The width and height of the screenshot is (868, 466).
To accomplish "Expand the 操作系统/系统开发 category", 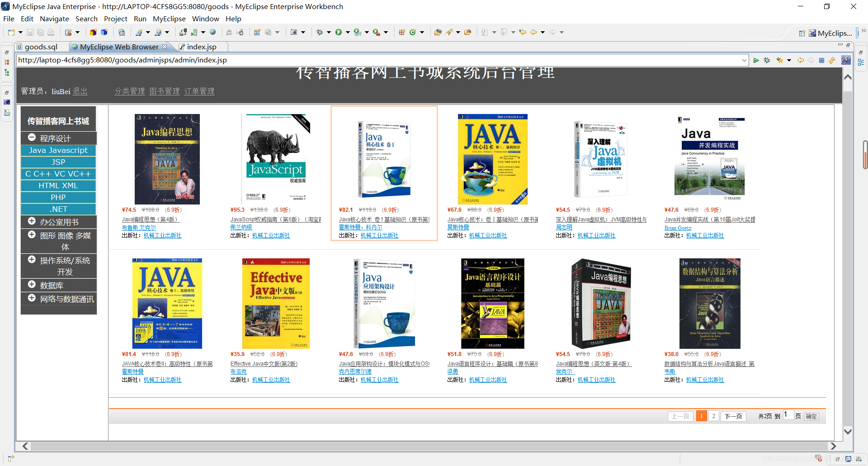I will 32,260.
